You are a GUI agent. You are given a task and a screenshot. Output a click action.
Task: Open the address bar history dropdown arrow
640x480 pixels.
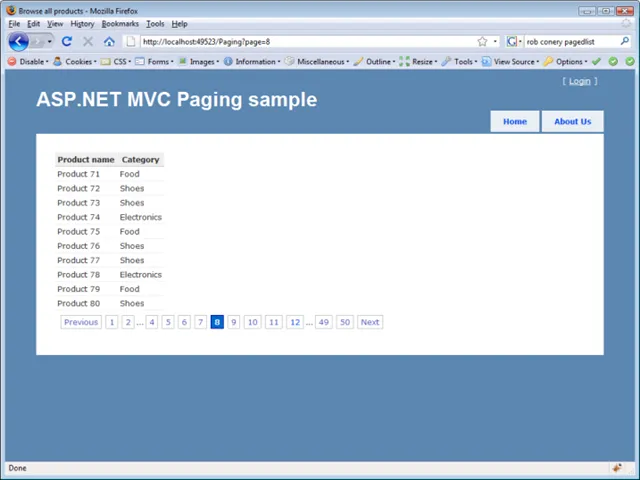[495, 41]
